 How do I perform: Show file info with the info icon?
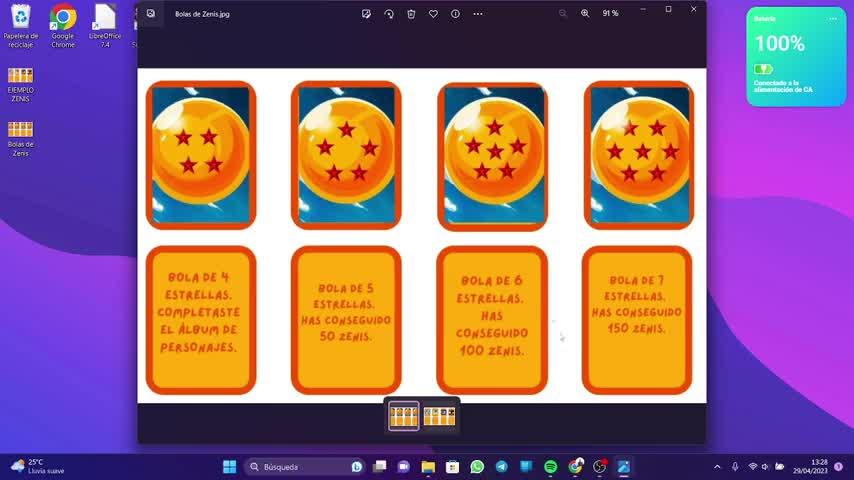click(x=455, y=14)
